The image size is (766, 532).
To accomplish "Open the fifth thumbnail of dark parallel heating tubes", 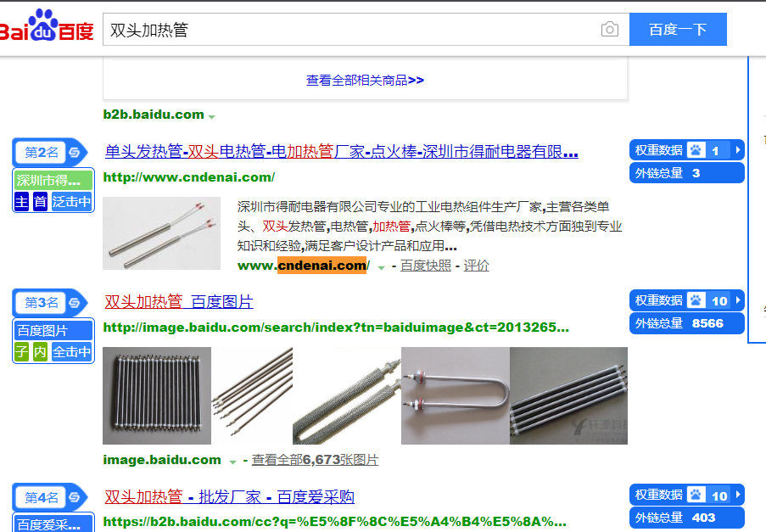I will 568,395.
